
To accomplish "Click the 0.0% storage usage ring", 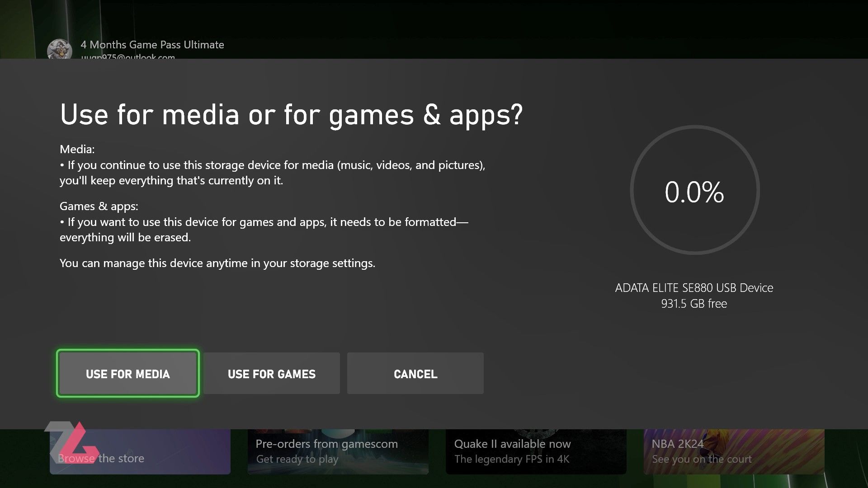I will tap(694, 190).
